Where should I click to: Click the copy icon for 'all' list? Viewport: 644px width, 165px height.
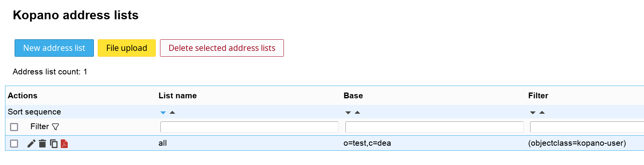pos(54,144)
